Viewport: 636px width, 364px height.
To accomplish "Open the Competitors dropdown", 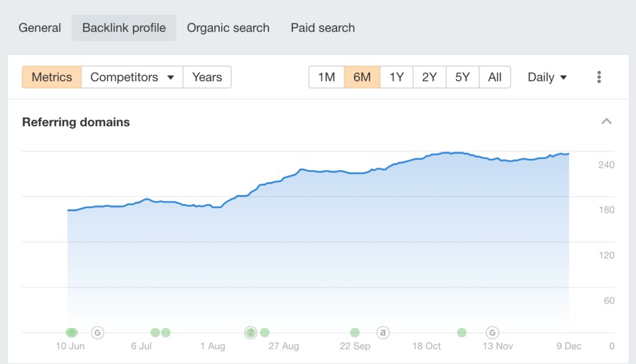I will tap(132, 76).
